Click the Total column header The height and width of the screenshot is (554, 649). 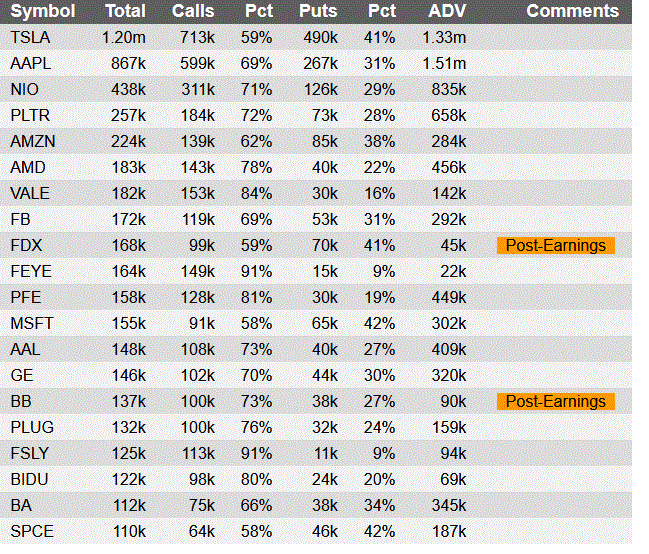point(125,11)
